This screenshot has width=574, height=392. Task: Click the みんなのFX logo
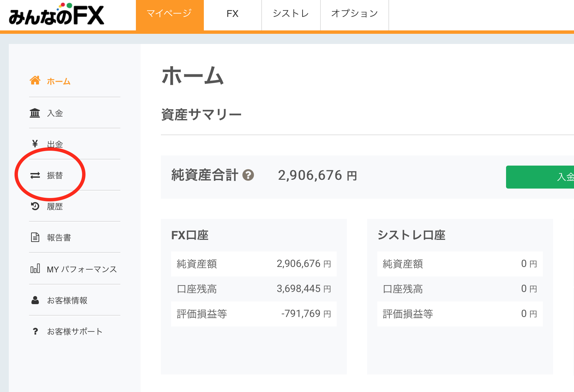click(56, 14)
